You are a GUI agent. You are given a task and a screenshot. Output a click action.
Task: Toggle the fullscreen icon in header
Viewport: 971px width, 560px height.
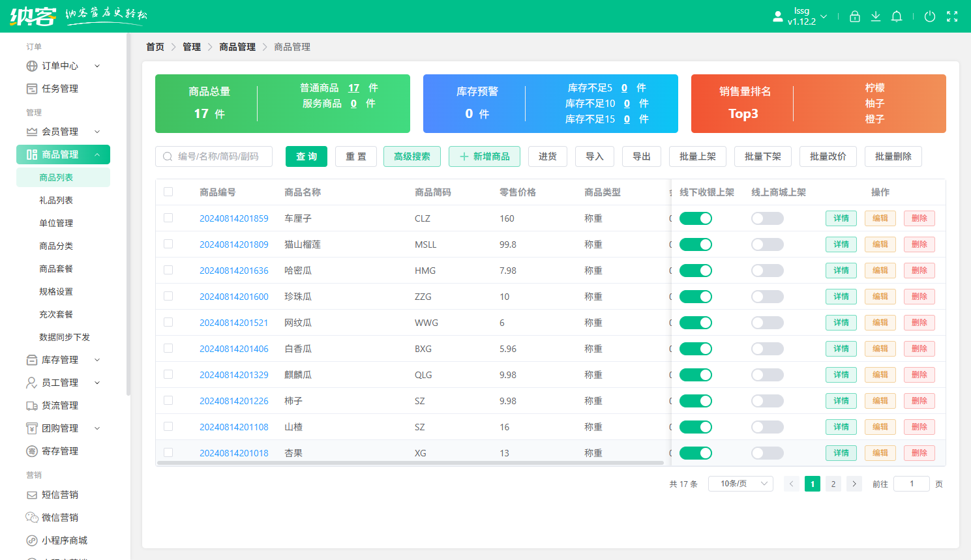coord(952,16)
